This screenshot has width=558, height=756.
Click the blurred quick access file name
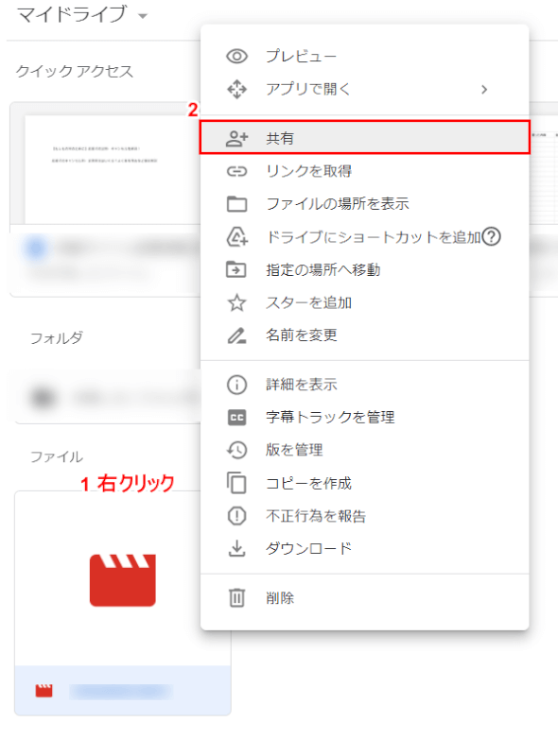click(x=127, y=248)
